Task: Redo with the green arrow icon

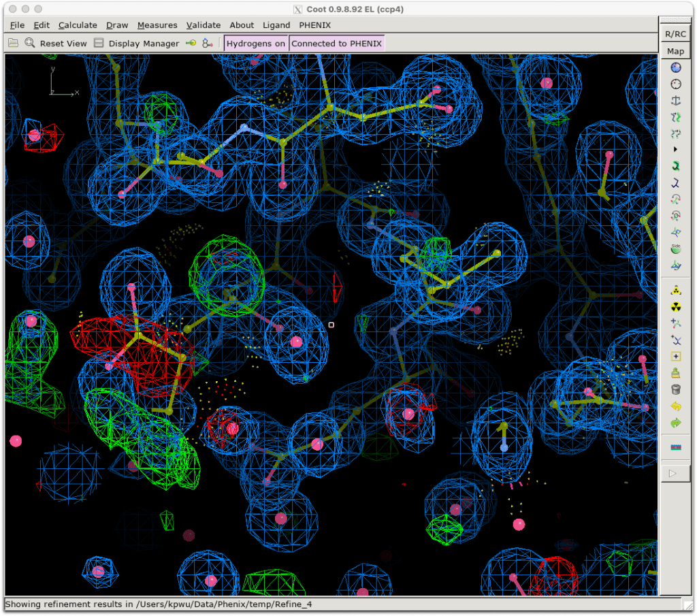Action: [676, 423]
